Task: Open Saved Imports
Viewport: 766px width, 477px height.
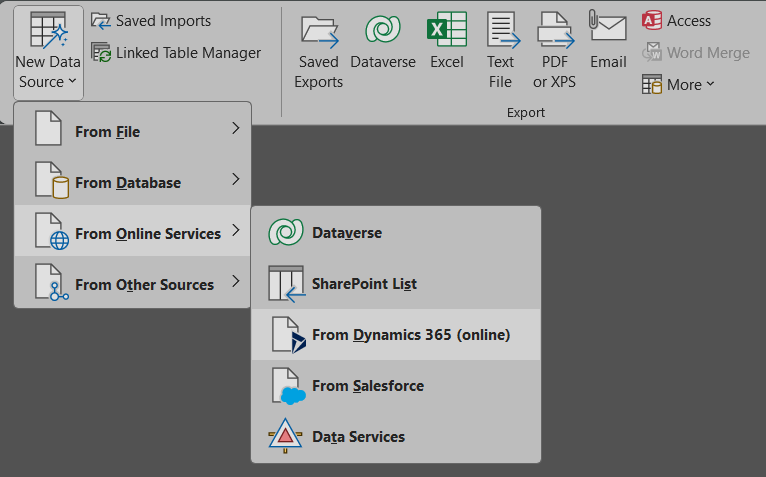Action: point(151,21)
